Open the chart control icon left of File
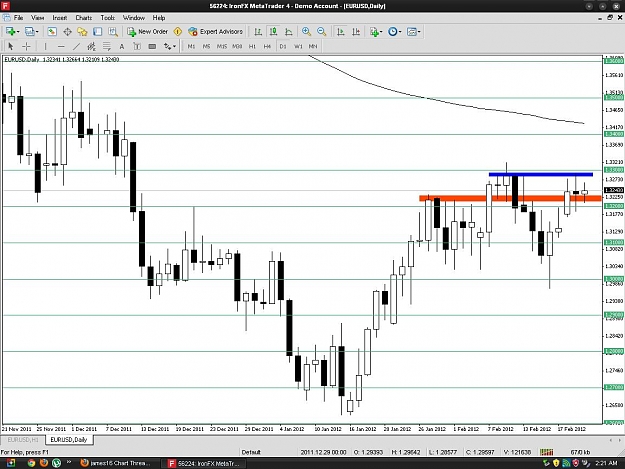 (6, 18)
